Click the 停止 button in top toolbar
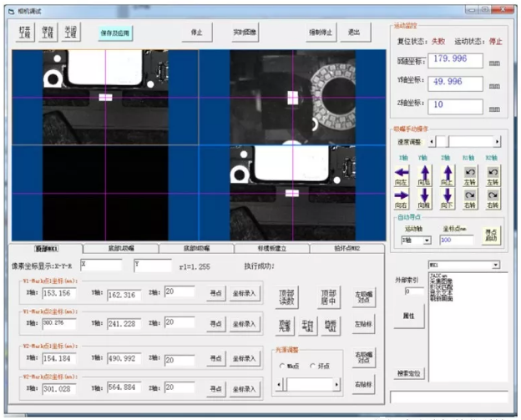Screen dimensions: 521x420 (x=196, y=33)
